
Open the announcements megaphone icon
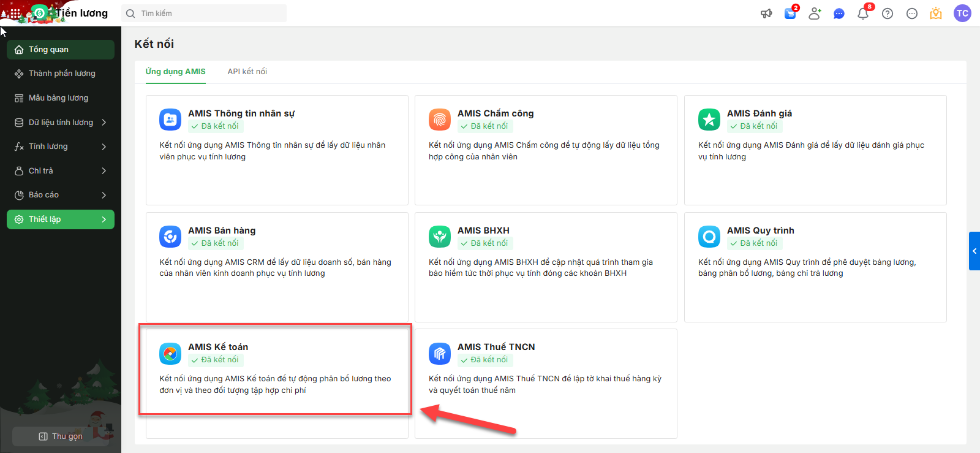pyautogui.click(x=766, y=13)
